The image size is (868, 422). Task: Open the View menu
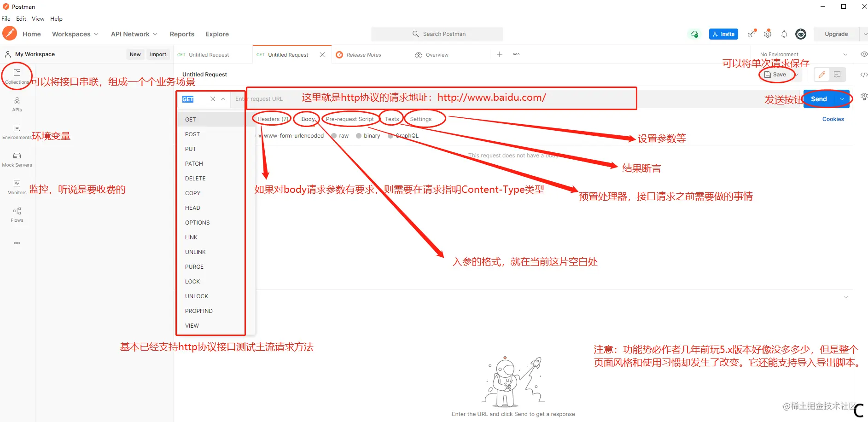(38, 19)
